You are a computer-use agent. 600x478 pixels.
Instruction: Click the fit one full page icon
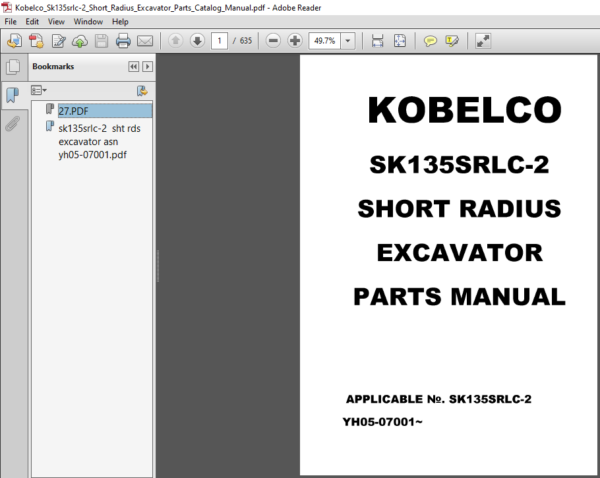pyautogui.click(x=400, y=41)
